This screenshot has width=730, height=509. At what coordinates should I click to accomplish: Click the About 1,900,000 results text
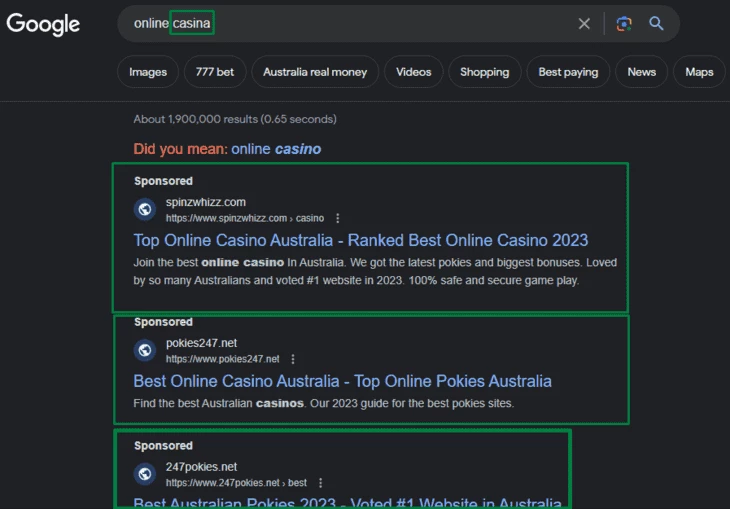[235, 119]
